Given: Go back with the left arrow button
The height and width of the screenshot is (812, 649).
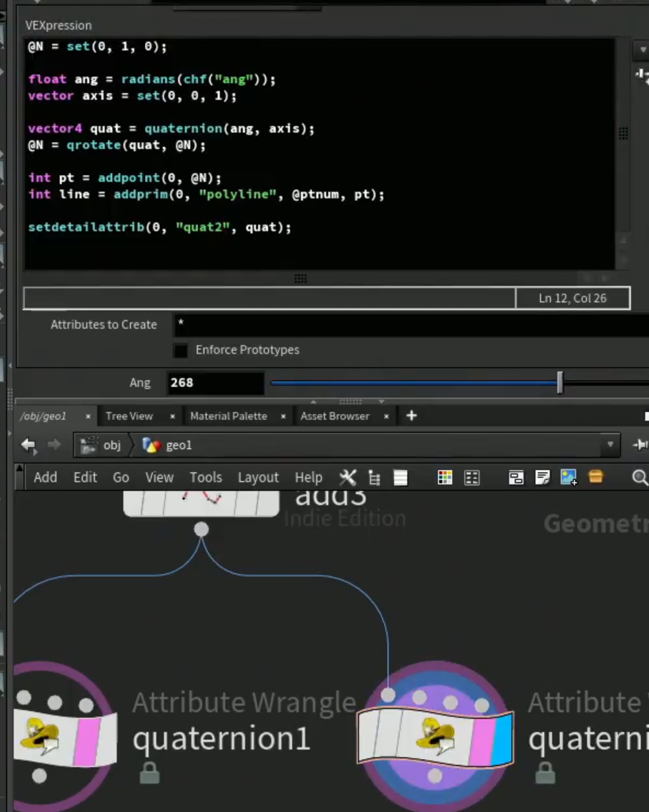Looking at the screenshot, I should click(x=29, y=445).
